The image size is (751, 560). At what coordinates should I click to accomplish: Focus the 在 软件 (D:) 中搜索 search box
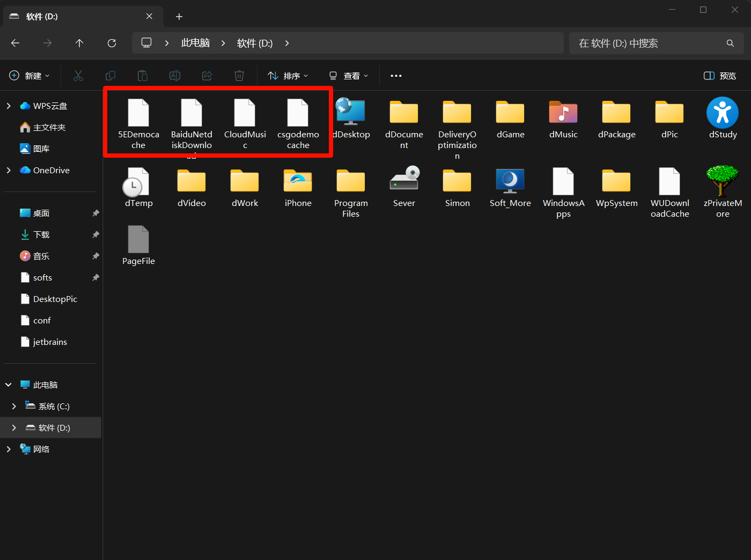[657, 43]
